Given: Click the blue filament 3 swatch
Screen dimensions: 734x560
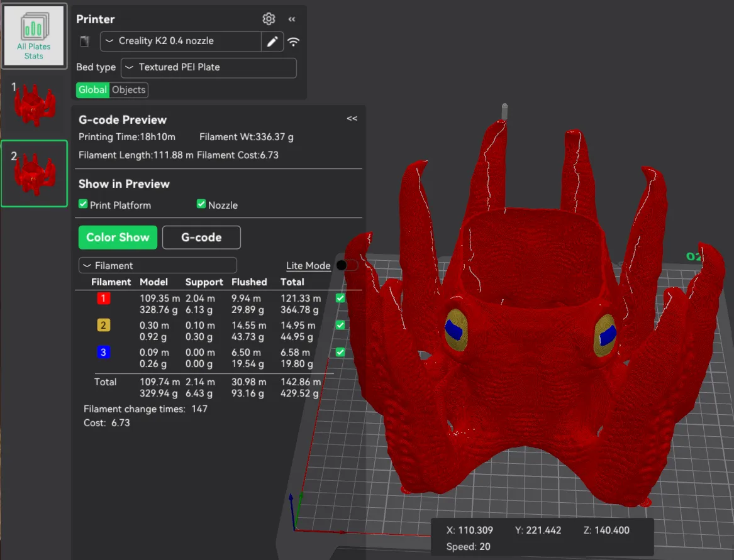Looking at the screenshot, I should coord(103,353).
